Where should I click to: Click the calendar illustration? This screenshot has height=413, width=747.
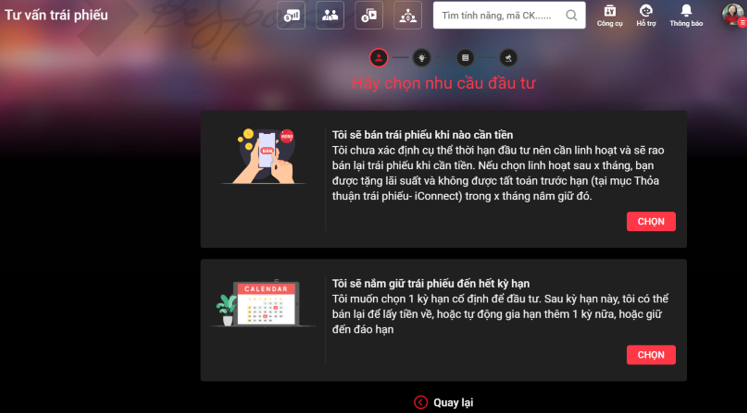(263, 303)
